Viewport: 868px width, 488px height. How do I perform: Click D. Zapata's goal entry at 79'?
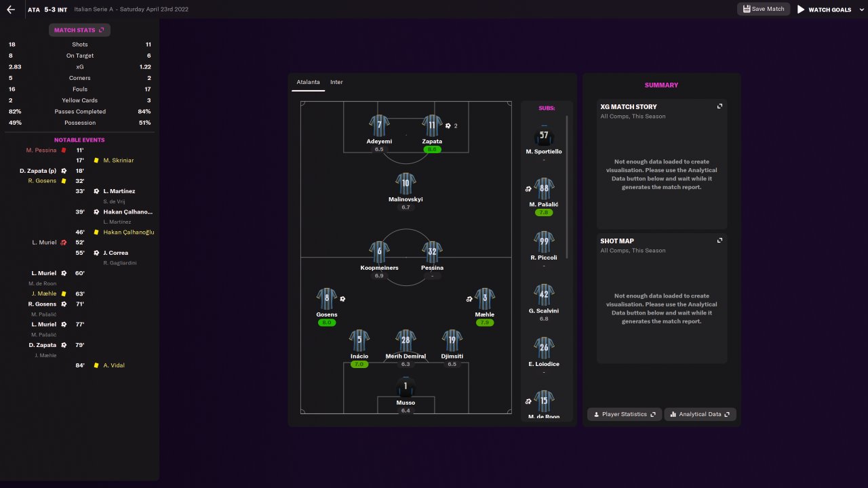point(43,345)
